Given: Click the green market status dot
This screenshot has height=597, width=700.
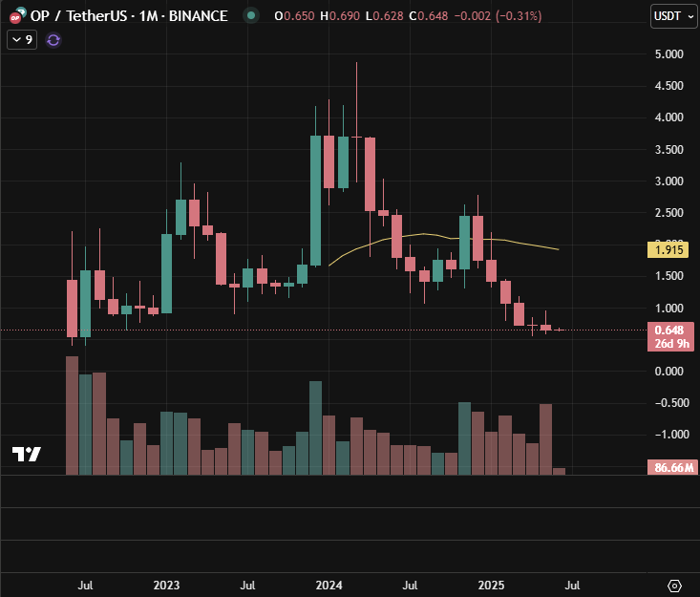Looking at the screenshot, I should 251,15.
